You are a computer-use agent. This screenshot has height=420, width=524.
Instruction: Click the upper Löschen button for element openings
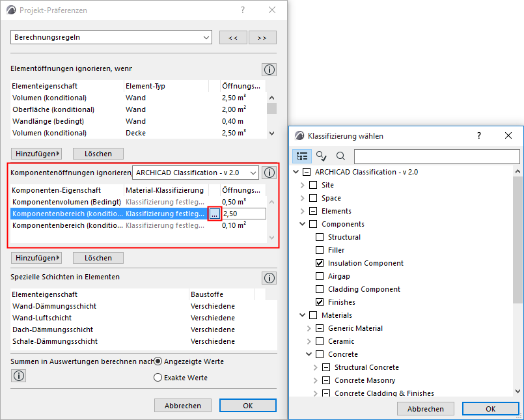click(98, 154)
